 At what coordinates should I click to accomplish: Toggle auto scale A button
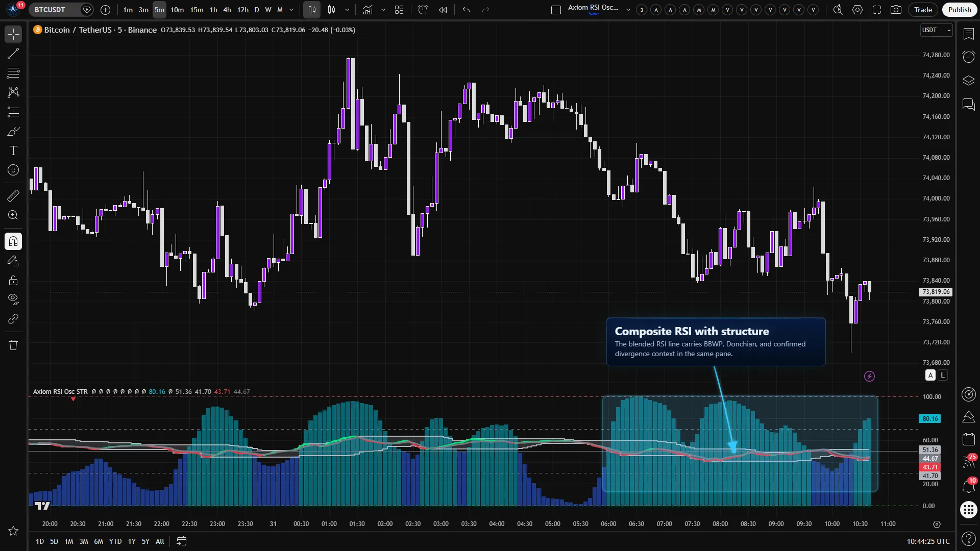(x=930, y=375)
